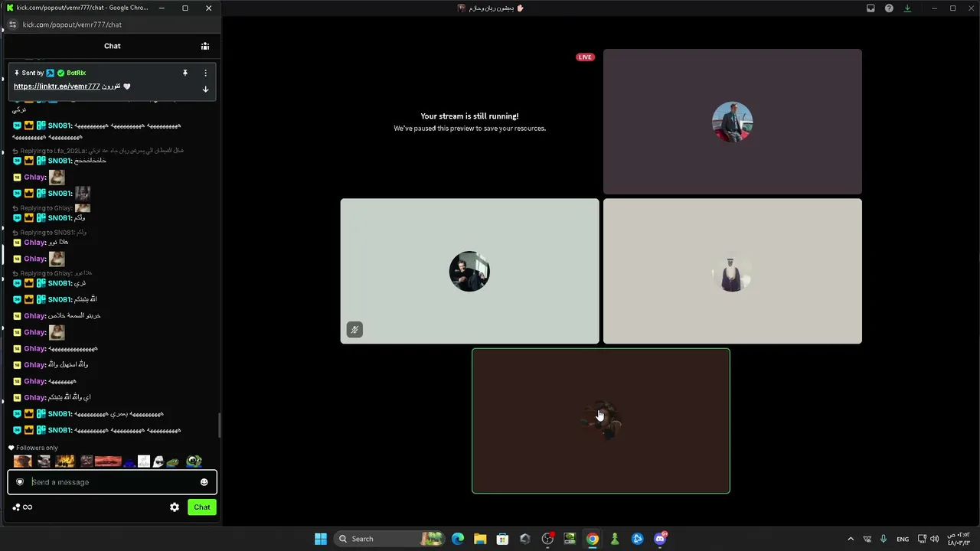Image resolution: width=980 pixels, height=551 pixels.
Task: Open the NVIDIA app from taskbar
Action: [x=570, y=539]
